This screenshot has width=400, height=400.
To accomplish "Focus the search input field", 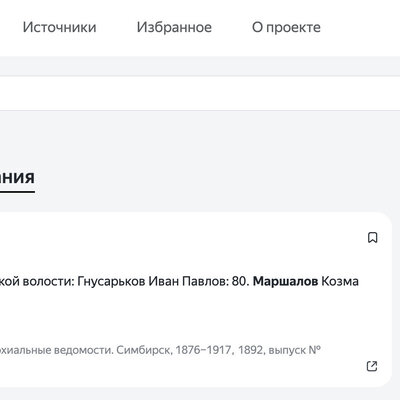I will point(200,93).
